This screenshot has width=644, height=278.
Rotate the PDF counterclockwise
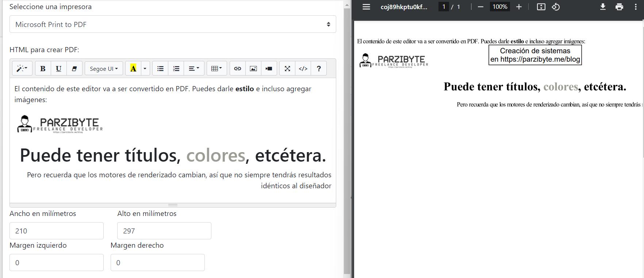click(556, 7)
